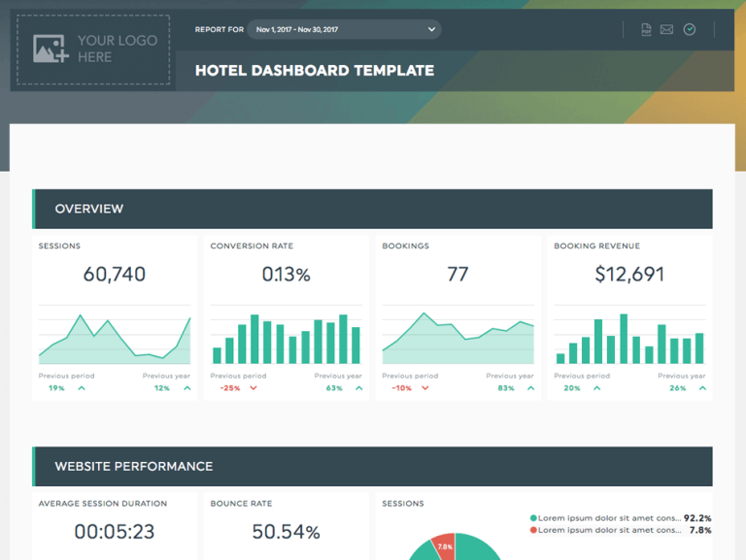The image size is (746, 560).
Task: Open the report date range dropdown
Action: tap(343, 30)
